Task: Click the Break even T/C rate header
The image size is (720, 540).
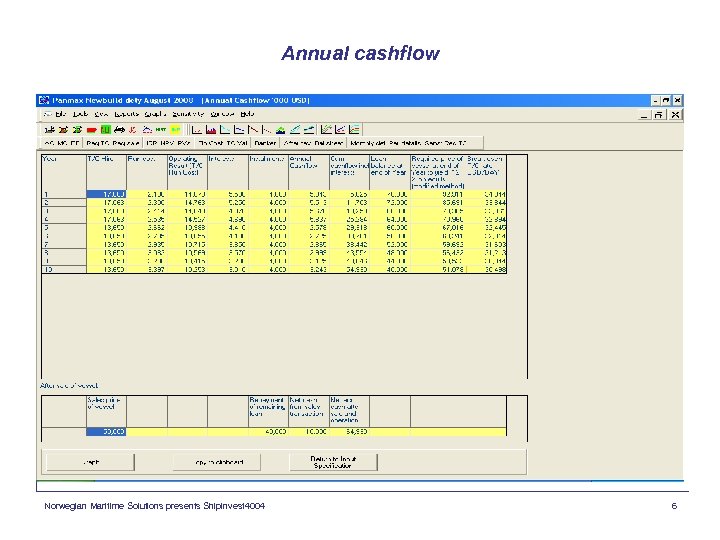Action: click(486, 172)
